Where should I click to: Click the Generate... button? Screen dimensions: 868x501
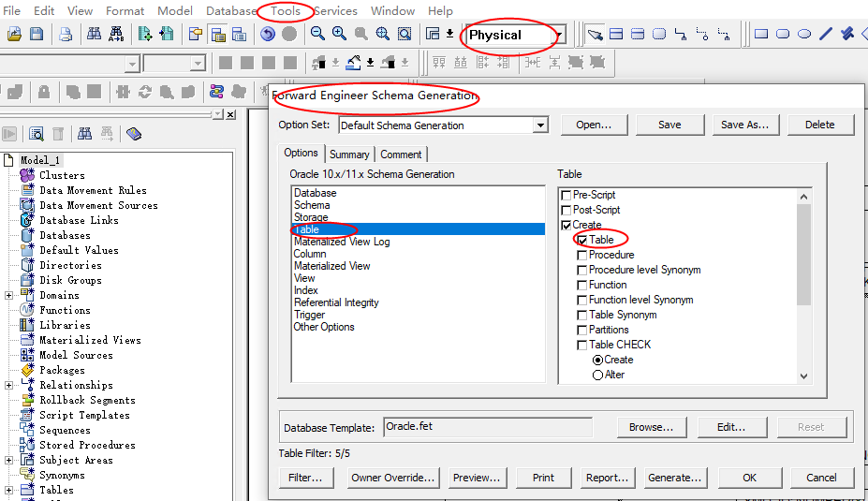pos(674,478)
